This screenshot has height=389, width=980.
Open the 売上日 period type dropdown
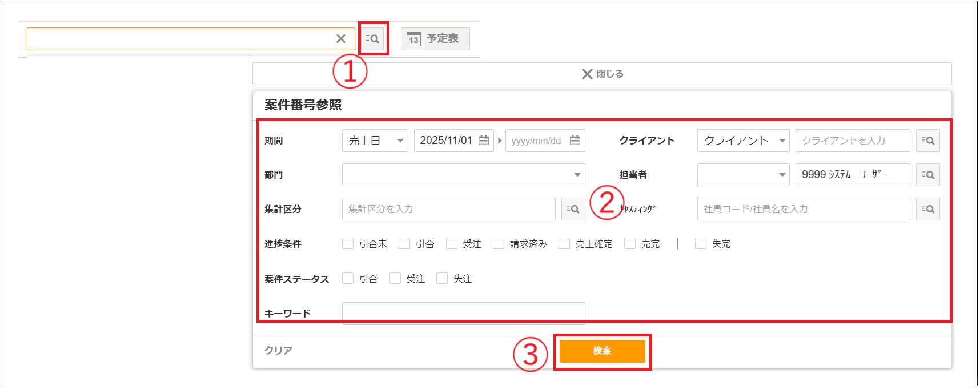tap(375, 141)
